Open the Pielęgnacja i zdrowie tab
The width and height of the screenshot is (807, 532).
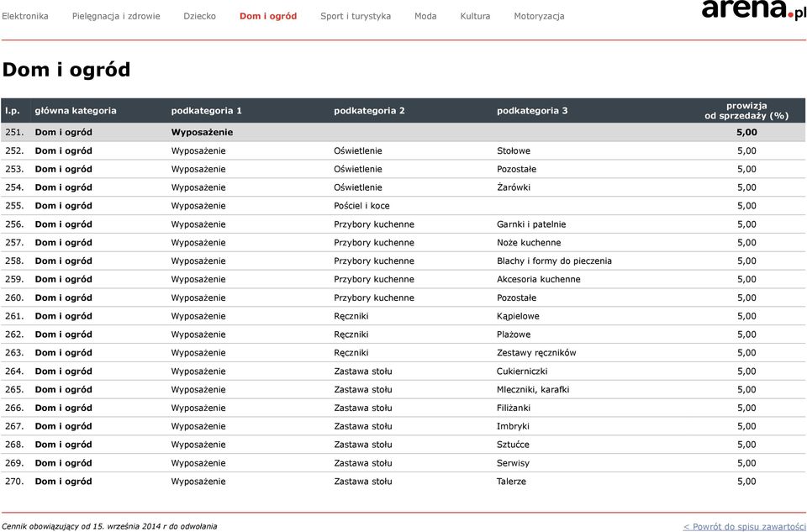116,17
